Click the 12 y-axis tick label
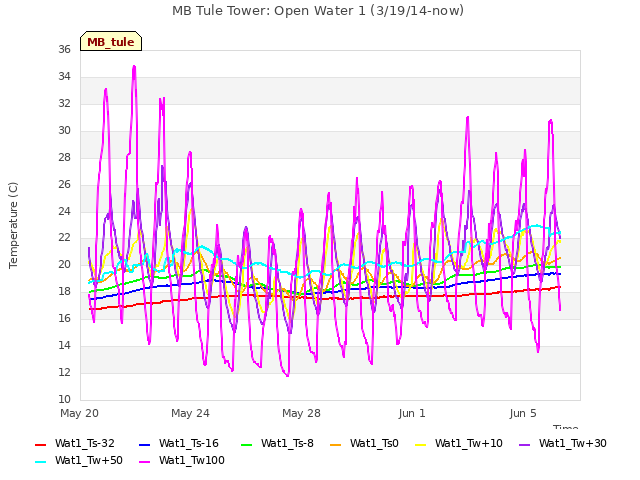The width and height of the screenshot is (640, 480). 64,372
